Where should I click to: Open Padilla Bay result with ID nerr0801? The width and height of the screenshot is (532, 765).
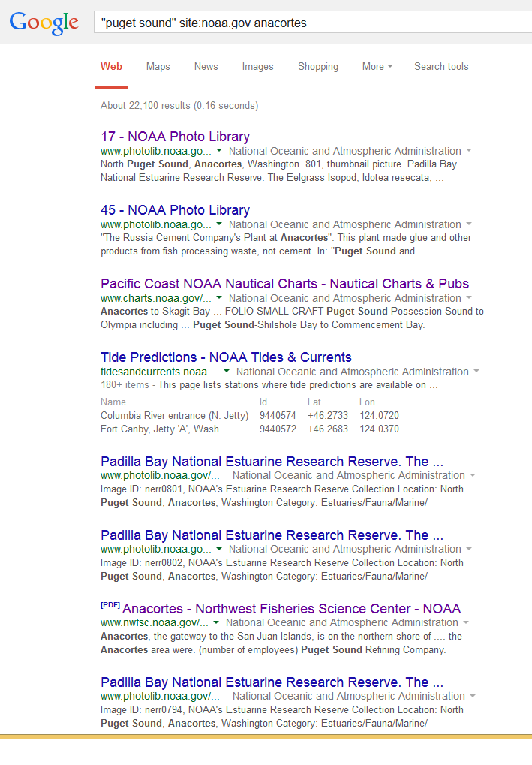pyautogui.click(x=272, y=462)
